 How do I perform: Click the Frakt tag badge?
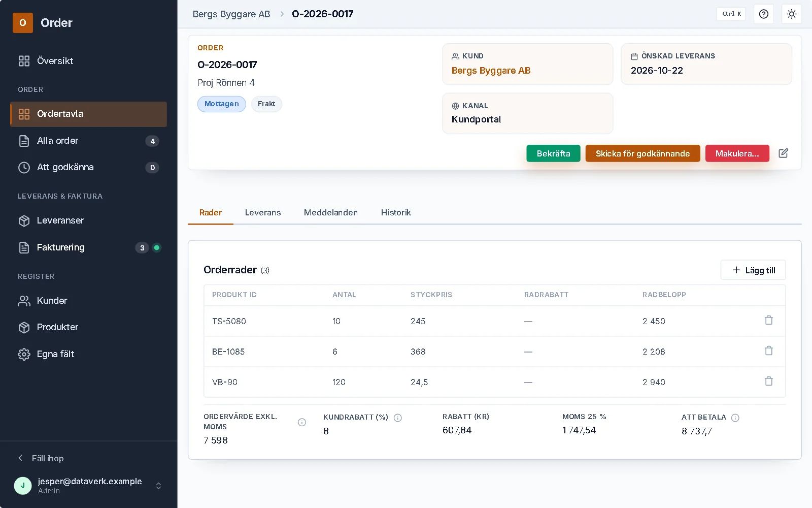pyautogui.click(x=266, y=104)
